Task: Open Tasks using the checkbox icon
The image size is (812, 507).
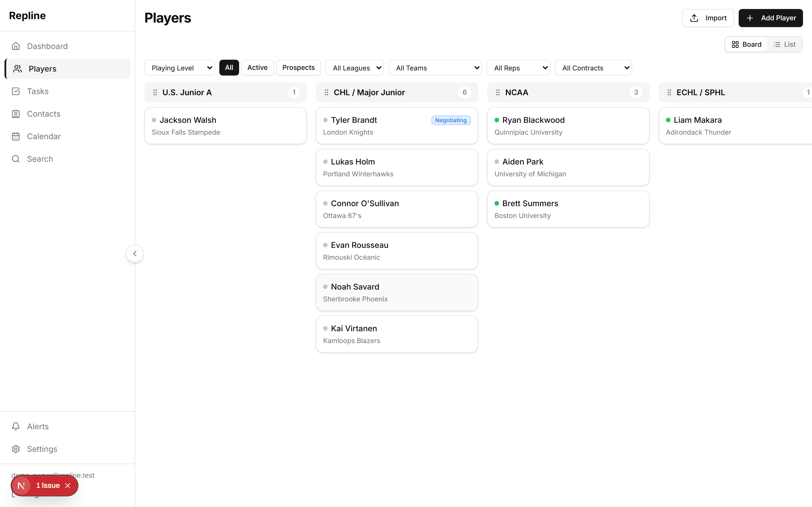Action: click(16, 91)
